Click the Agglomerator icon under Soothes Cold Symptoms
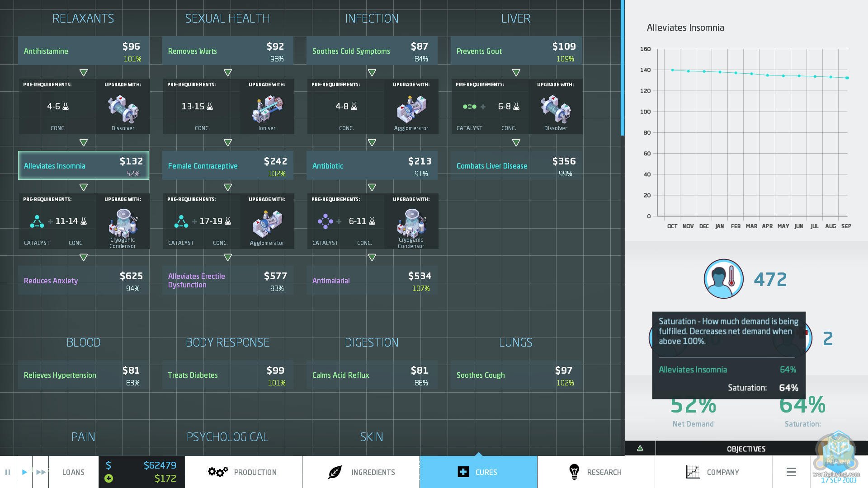The width and height of the screenshot is (868, 488). pyautogui.click(x=411, y=108)
